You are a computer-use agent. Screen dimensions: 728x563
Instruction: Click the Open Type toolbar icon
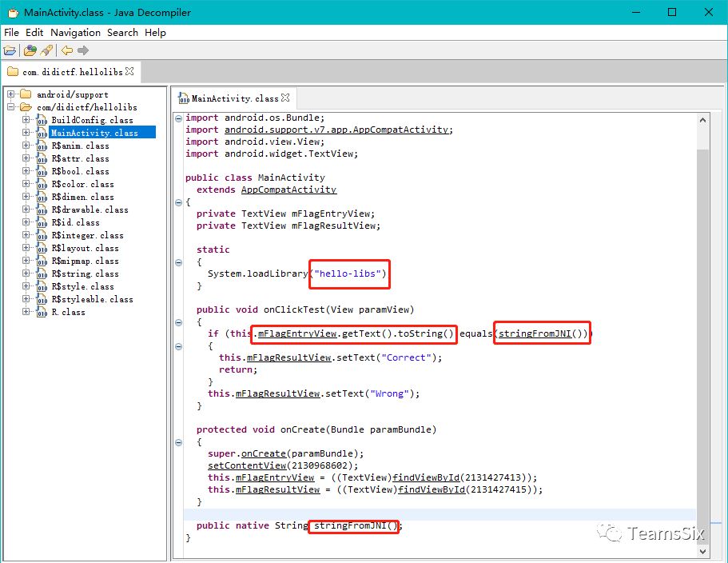(30, 50)
